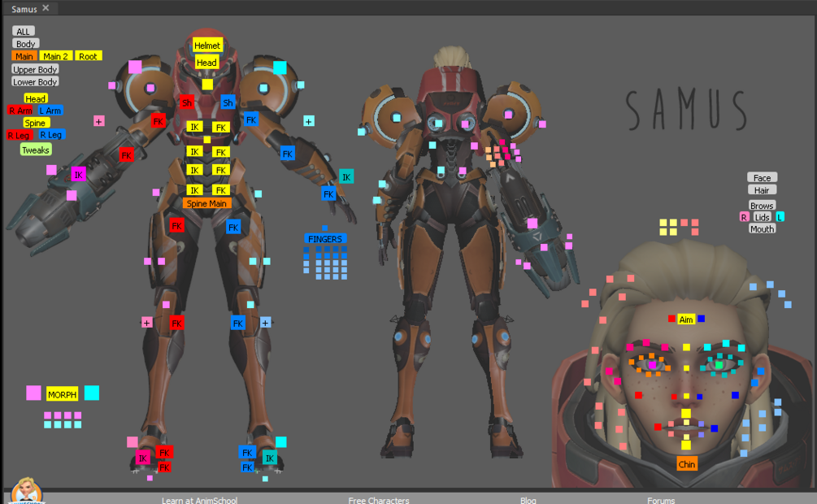This screenshot has height=504, width=817.
Task: Click the ALL selection button
Action: coord(23,31)
